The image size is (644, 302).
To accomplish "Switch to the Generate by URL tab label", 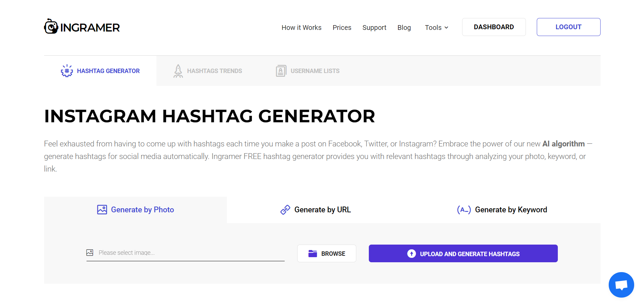I will coord(323,210).
